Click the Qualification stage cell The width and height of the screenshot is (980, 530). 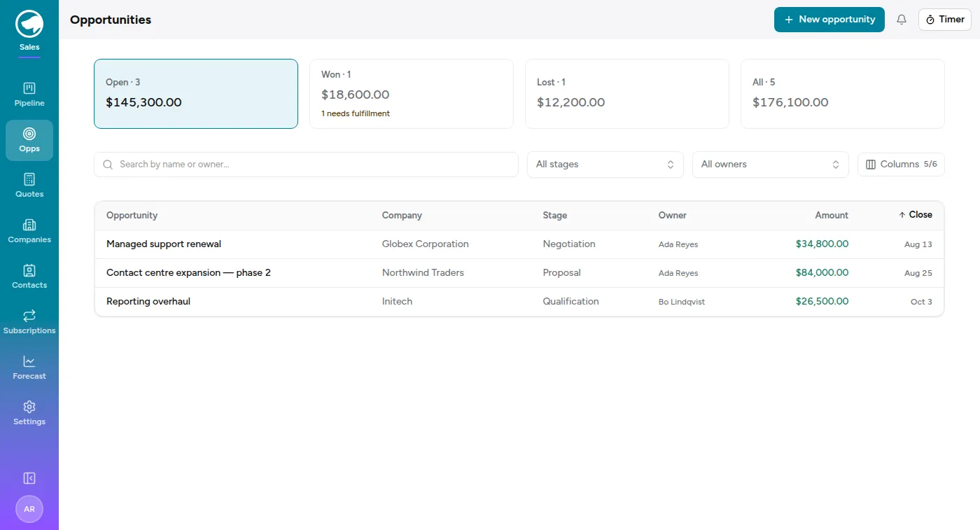(570, 302)
